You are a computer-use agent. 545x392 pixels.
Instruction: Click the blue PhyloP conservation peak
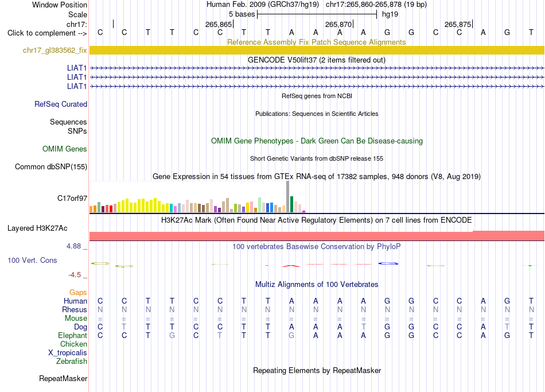click(388, 263)
